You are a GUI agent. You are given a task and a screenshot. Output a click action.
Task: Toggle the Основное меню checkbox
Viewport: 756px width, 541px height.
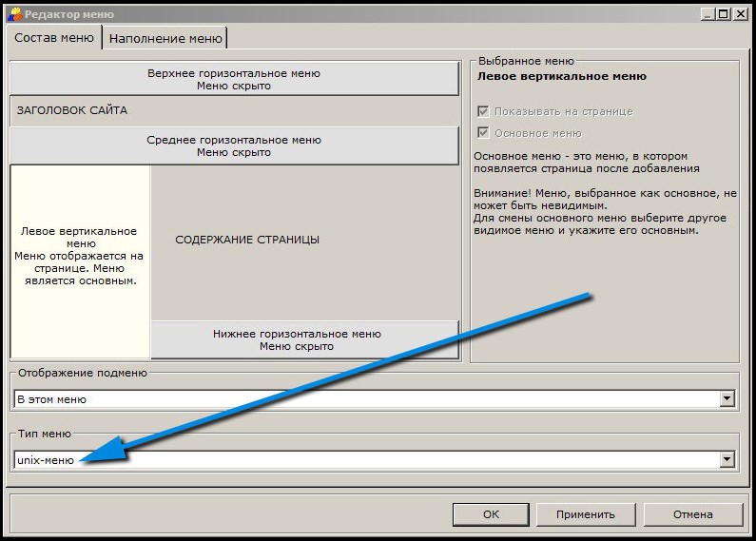click(484, 133)
